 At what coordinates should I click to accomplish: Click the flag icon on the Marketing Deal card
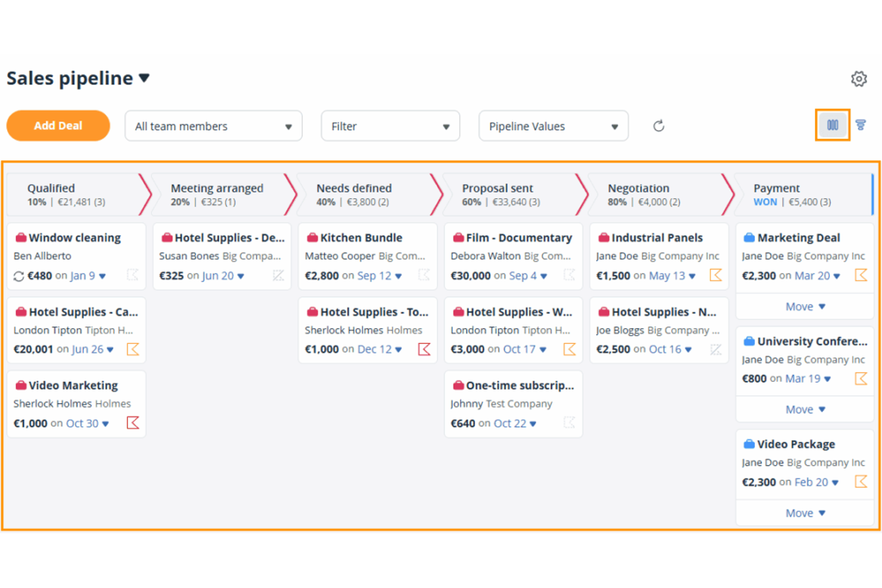[861, 275]
